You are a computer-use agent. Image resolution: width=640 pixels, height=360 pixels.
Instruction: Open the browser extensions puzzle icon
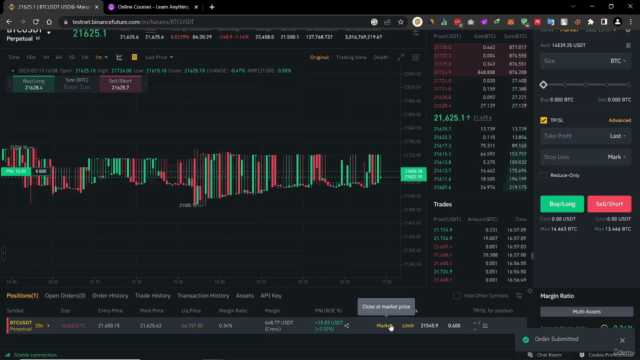click(x=591, y=22)
